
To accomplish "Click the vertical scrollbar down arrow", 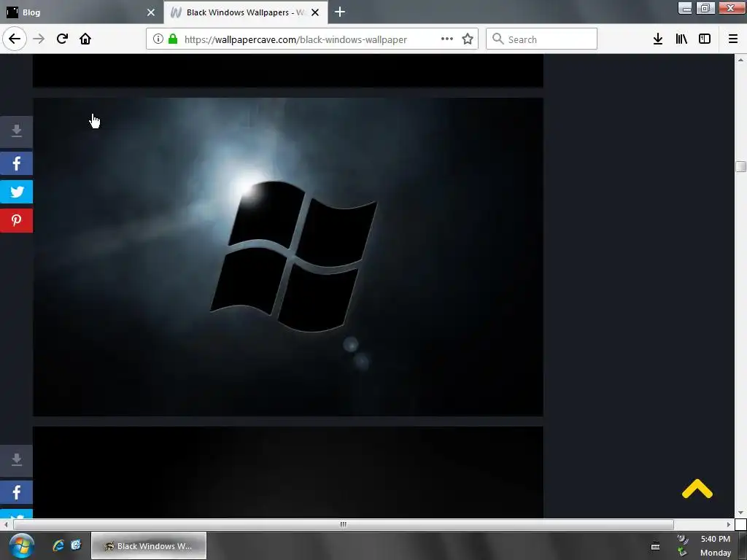I will click(x=741, y=513).
